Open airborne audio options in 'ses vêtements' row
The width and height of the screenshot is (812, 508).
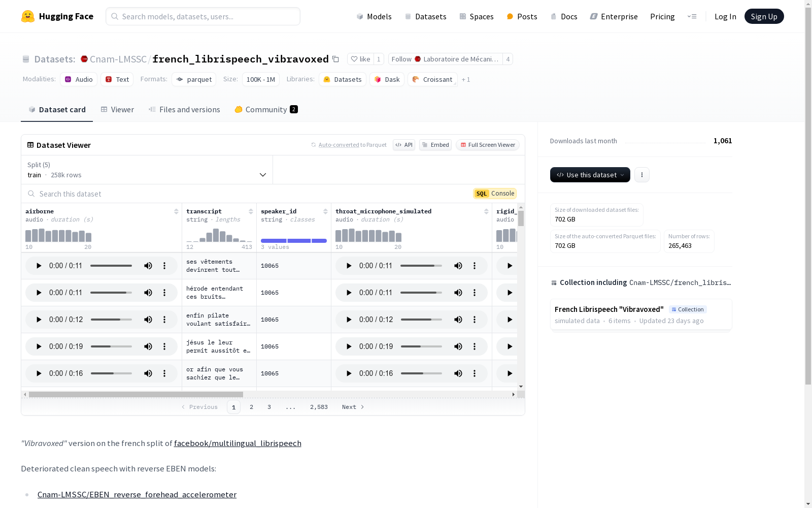[x=164, y=266]
